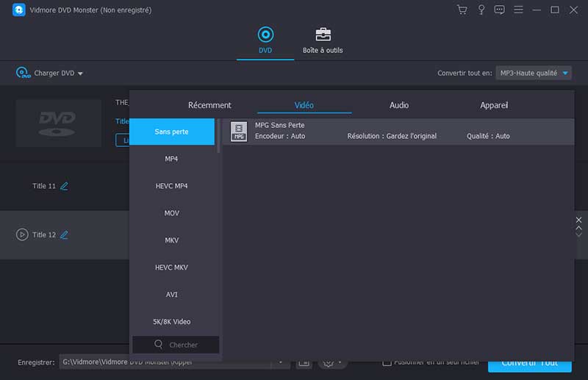
Task: Select the MKV format category
Action: coord(172,240)
